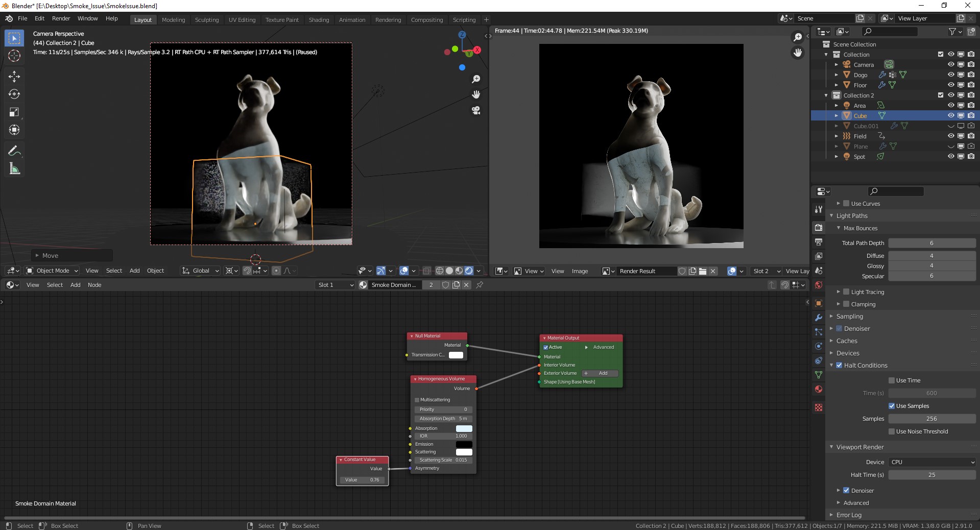This screenshot has height=530, width=980.
Task: Activate the Annotate pencil tool
Action: coord(14,151)
